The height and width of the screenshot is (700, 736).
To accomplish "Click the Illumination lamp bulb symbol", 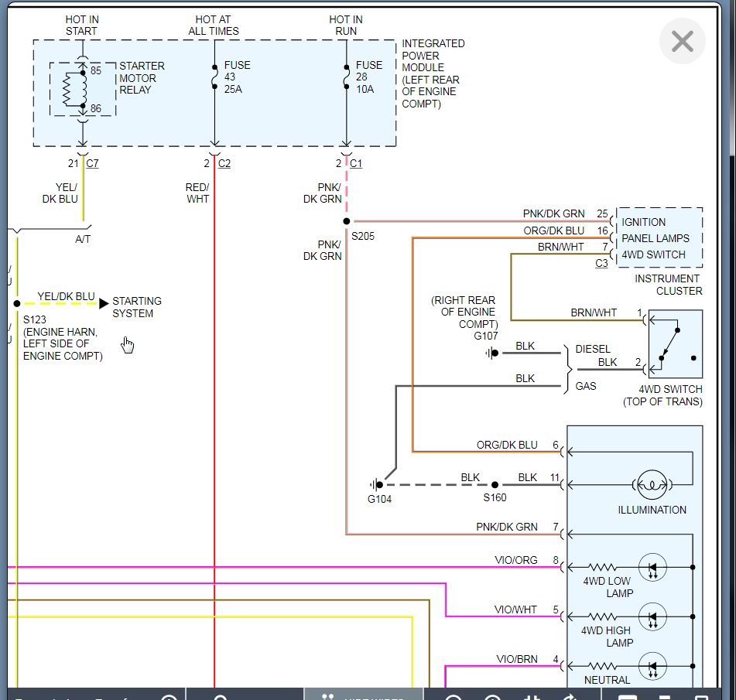I will pyautogui.click(x=652, y=486).
